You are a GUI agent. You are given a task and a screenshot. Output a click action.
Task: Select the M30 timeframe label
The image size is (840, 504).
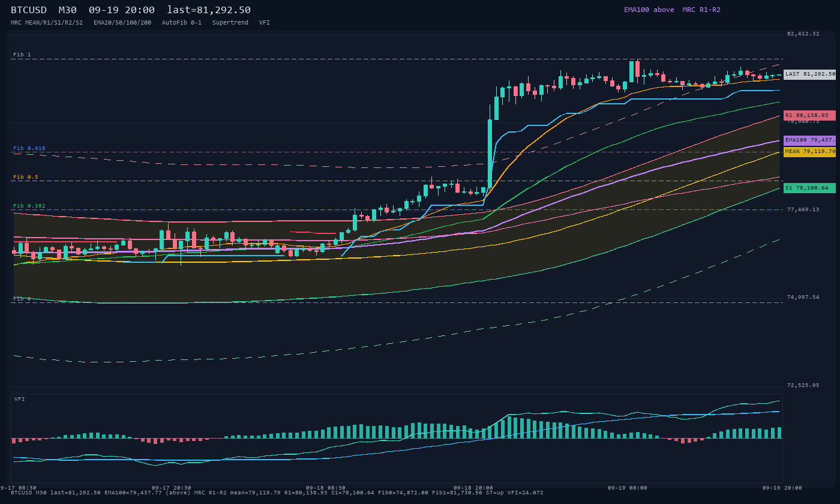pyautogui.click(x=67, y=10)
